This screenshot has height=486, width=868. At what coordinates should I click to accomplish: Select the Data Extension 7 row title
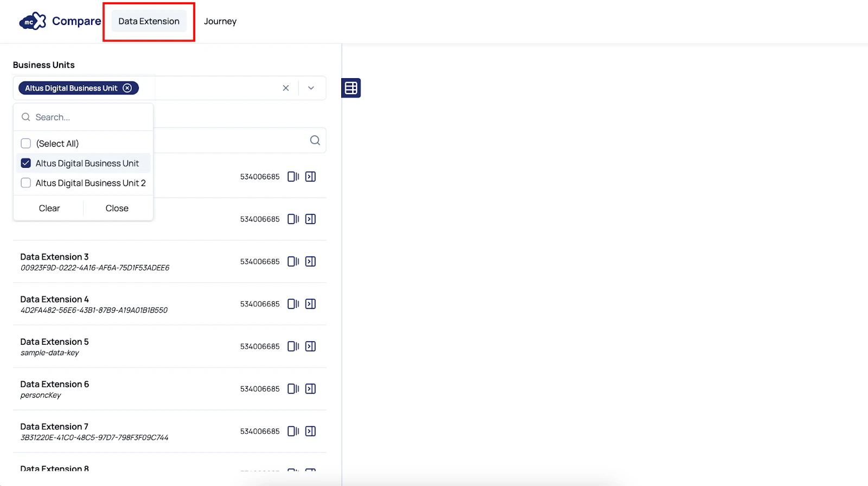(x=54, y=426)
